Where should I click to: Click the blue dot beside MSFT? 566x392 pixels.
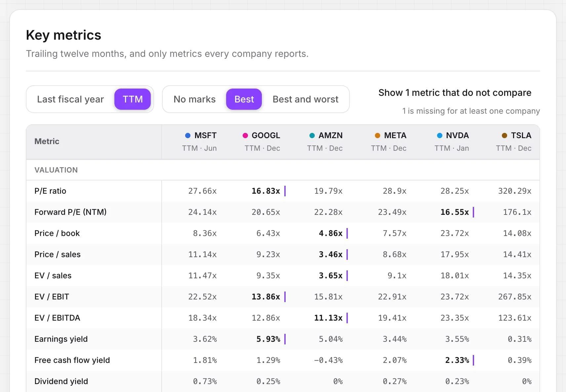(188, 136)
